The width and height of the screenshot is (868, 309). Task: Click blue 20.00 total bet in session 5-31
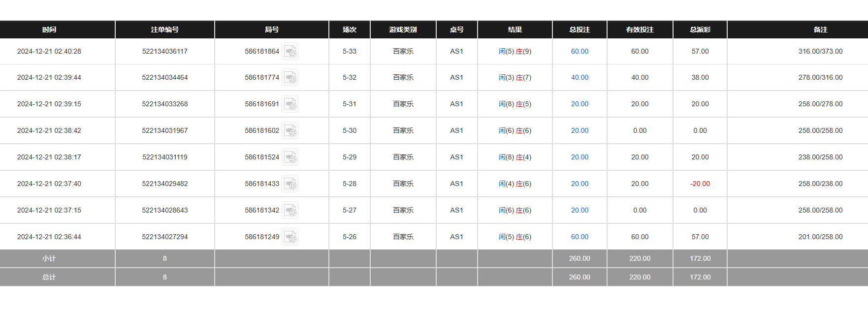579,104
